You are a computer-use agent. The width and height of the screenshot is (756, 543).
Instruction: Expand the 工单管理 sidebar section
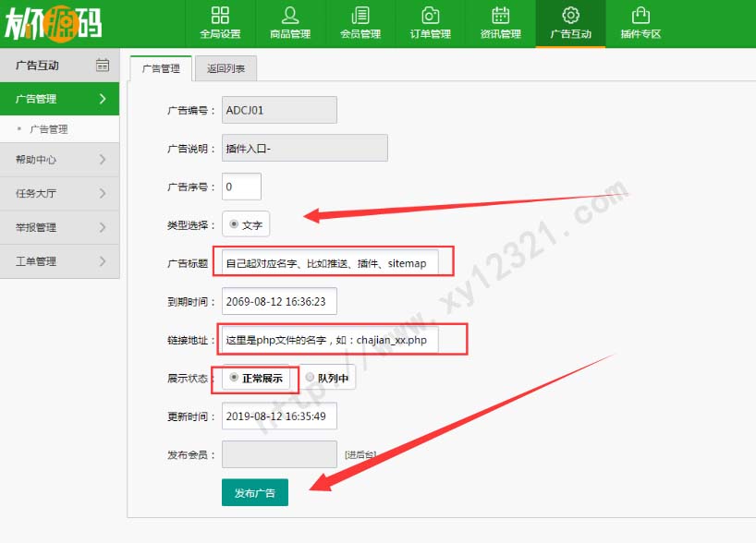(60, 261)
